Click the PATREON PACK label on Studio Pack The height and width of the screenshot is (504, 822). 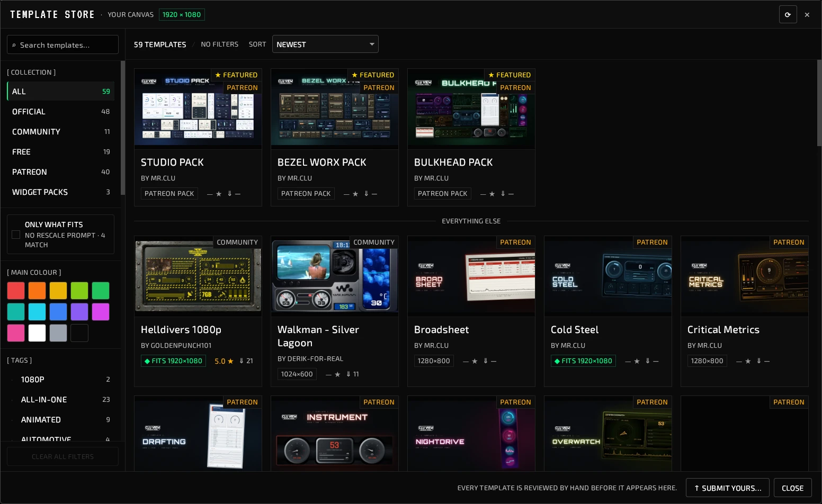(x=169, y=194)
